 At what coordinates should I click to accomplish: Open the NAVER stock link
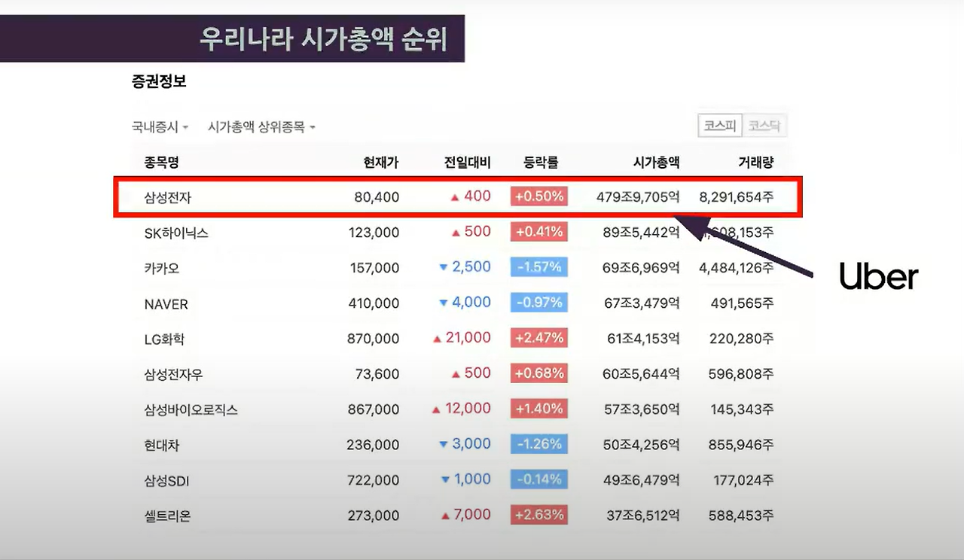tap(166, 304)
